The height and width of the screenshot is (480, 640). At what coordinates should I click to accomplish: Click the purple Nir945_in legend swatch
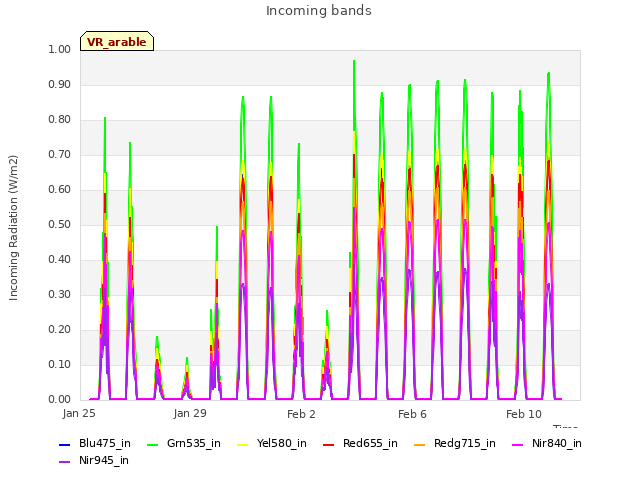[64, 462]
